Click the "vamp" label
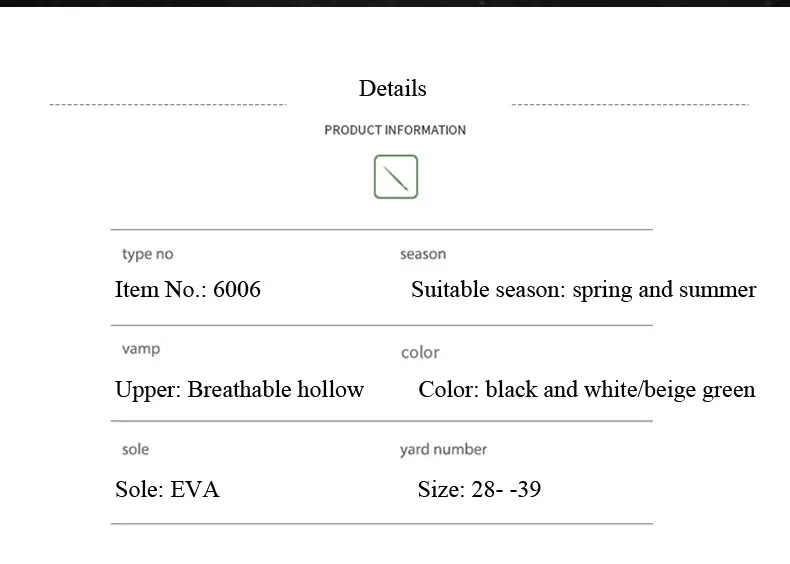This screenshot has width=790, height=564. pos(141,349)
